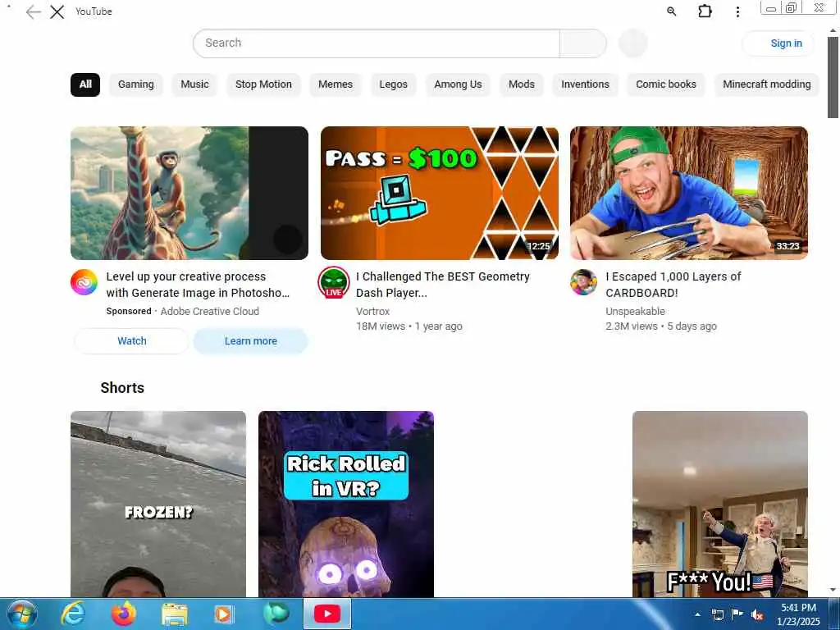The image size is (840, 630).
Task: Click the Sponsored label
Action: [x=129, y=311]
